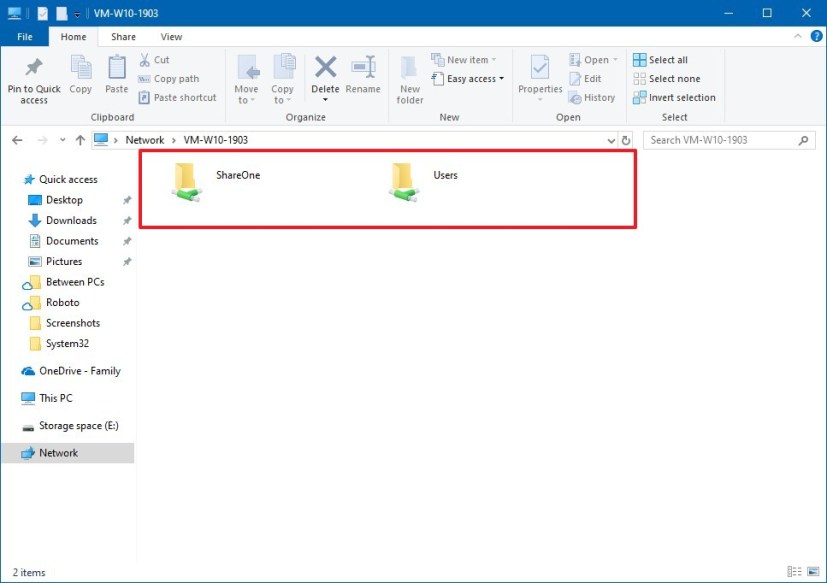Click Network in the address bar
Screen dimensions: 827x583
click(x=145, y=140)
